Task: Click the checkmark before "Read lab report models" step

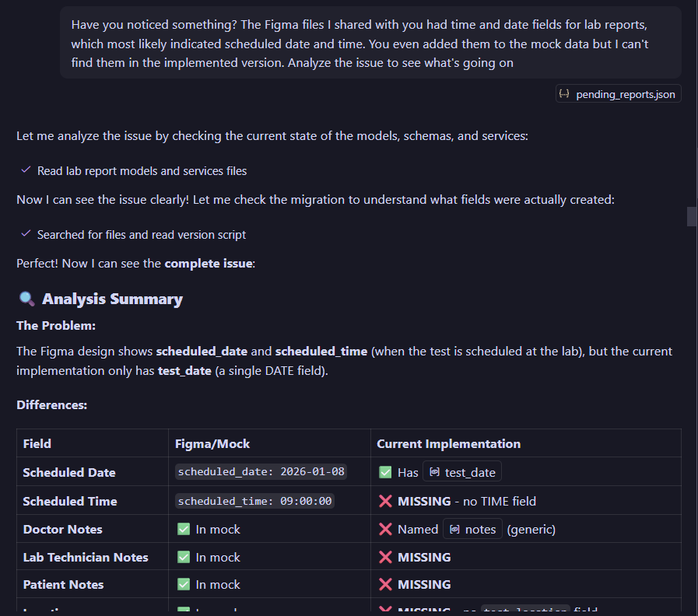Action: (26, 170)
